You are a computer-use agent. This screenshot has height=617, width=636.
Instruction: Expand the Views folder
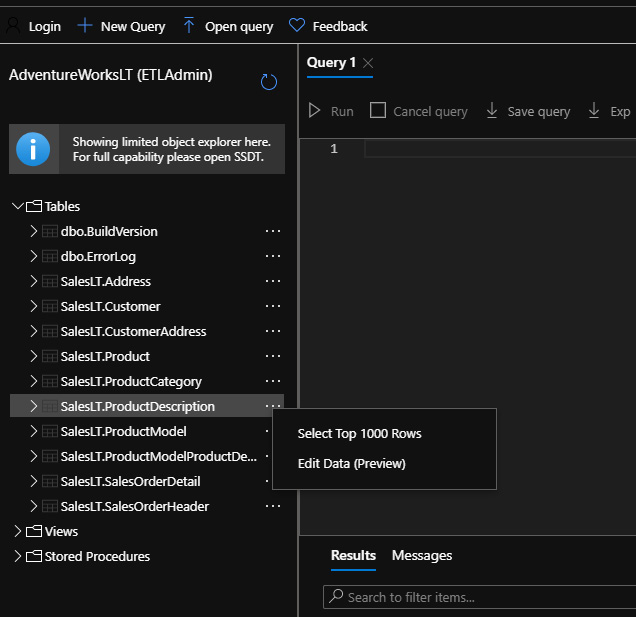[17, 531]
